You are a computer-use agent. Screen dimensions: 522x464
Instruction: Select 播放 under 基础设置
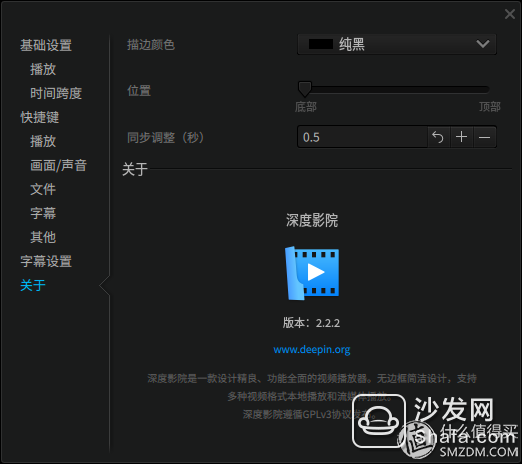[x=43, y=69]
